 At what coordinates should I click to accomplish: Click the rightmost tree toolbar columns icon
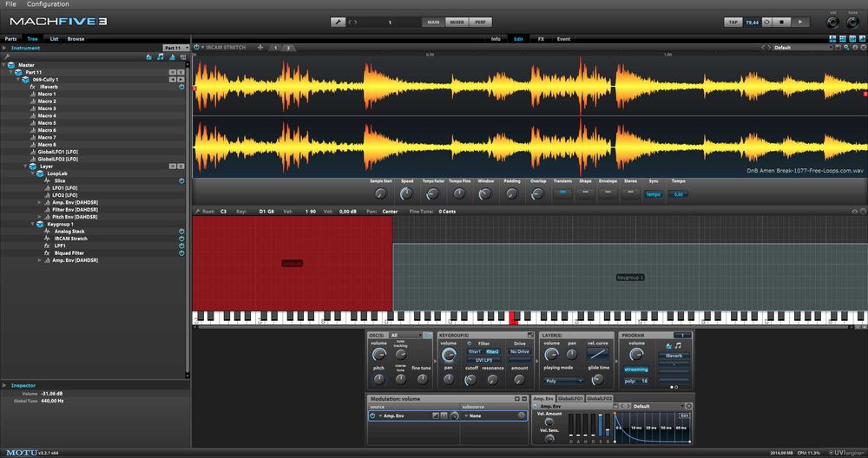coord(183,57)
